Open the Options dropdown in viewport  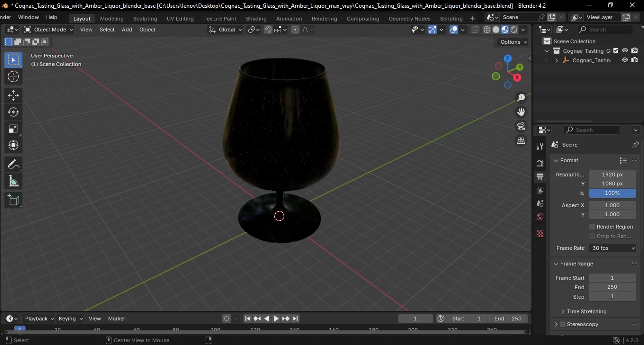point(513,42)
